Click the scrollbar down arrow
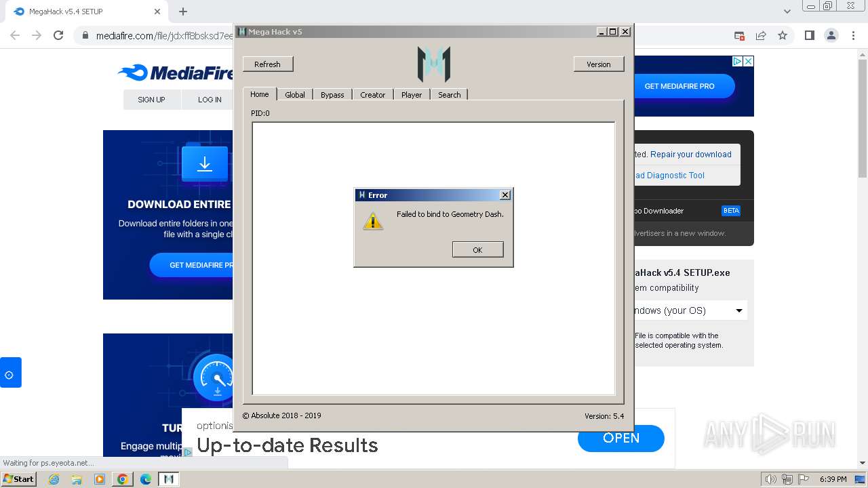 pyautogui.click(x=862, y=463)
